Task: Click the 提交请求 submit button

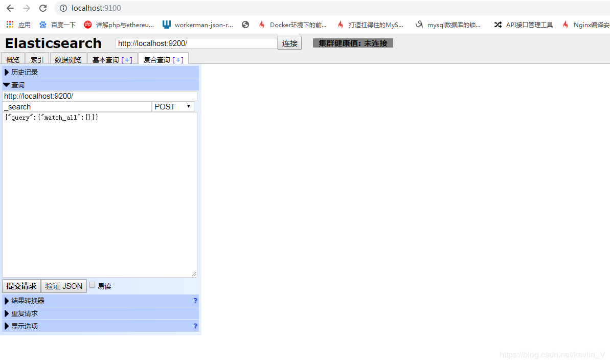Action: (21, 286)
